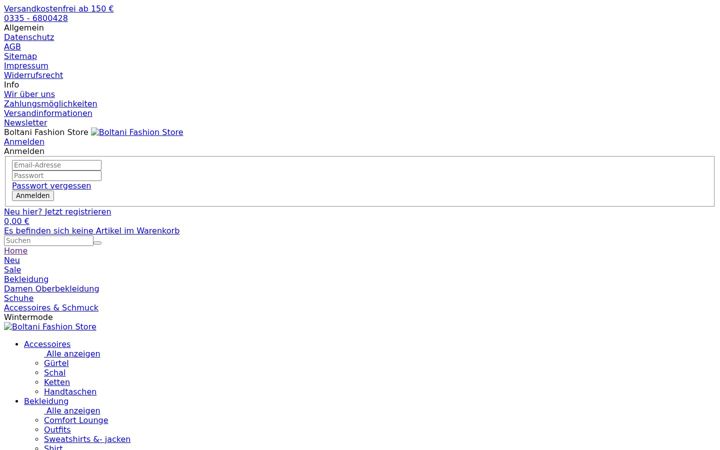Open the AGB link
Image resolution: width=720 pixels, height=450 pixels.
tap(12, 47)
